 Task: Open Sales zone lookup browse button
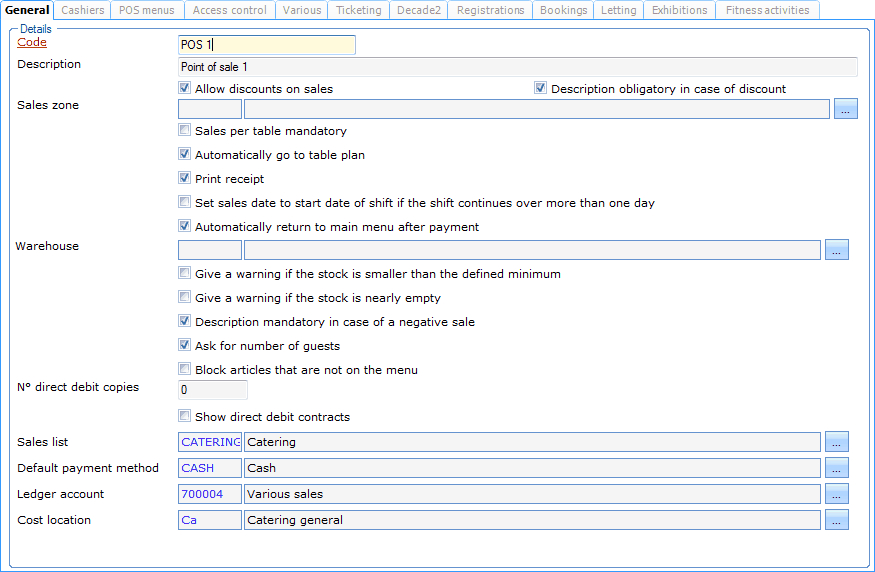846,109
